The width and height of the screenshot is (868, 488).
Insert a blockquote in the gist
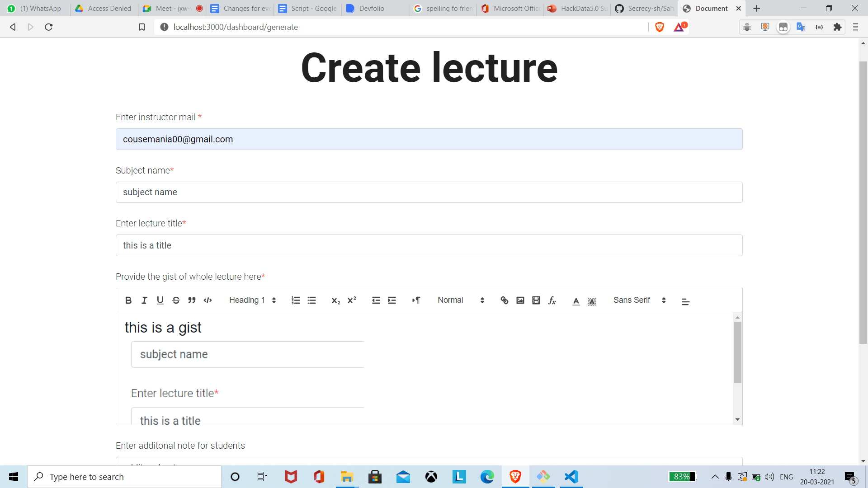(x=192, y=300)
